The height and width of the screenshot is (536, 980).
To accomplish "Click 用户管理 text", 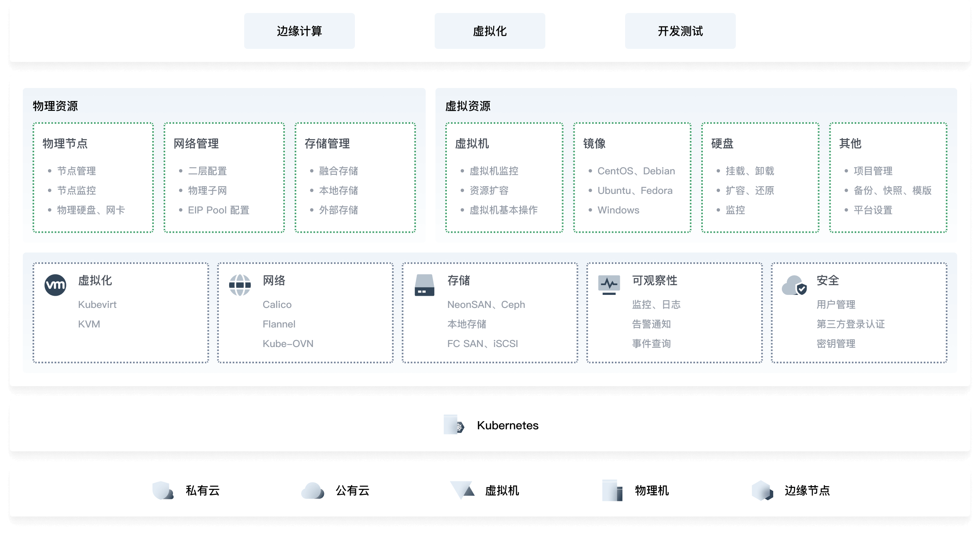I will pyautogui.click(x=836, y=305).
